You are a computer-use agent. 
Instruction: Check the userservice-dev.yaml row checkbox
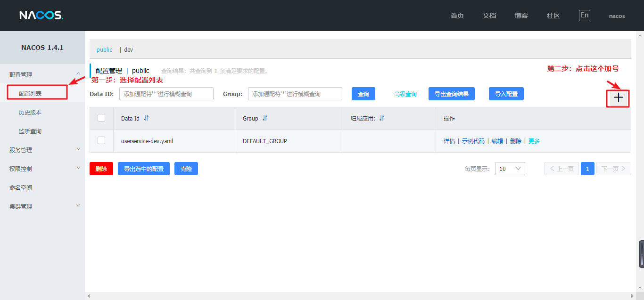pos(101,140)
